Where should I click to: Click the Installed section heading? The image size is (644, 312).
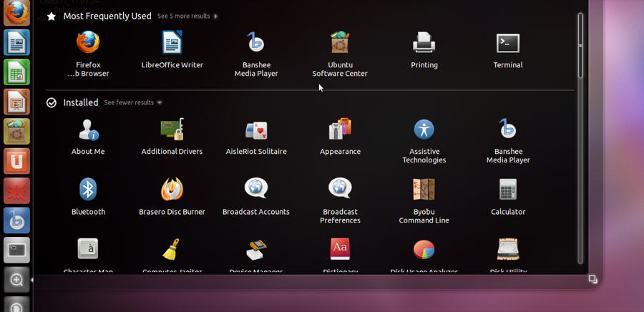[80, 102]
